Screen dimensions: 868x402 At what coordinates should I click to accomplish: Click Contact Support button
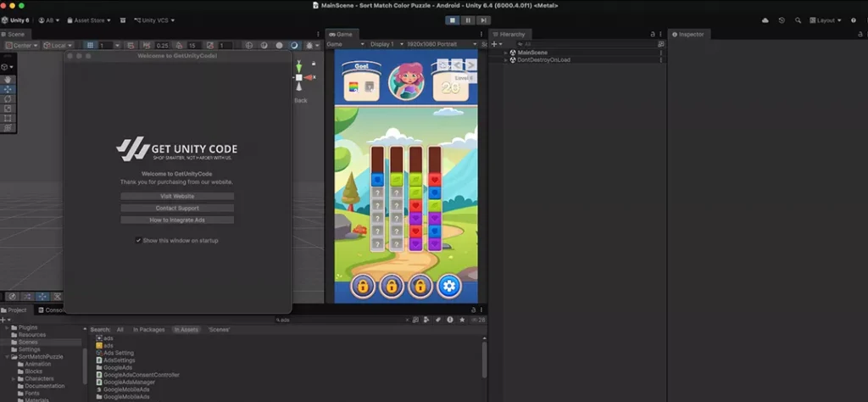pos(177,208)
